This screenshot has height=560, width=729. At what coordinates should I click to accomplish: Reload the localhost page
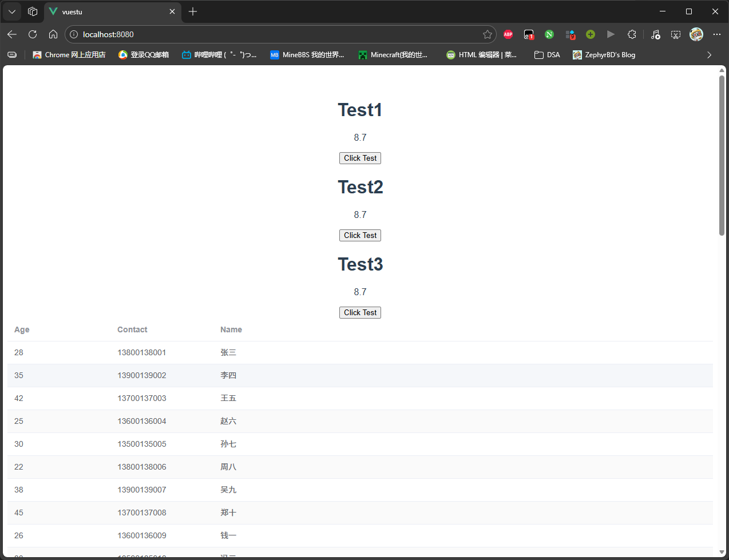(33, 34)
